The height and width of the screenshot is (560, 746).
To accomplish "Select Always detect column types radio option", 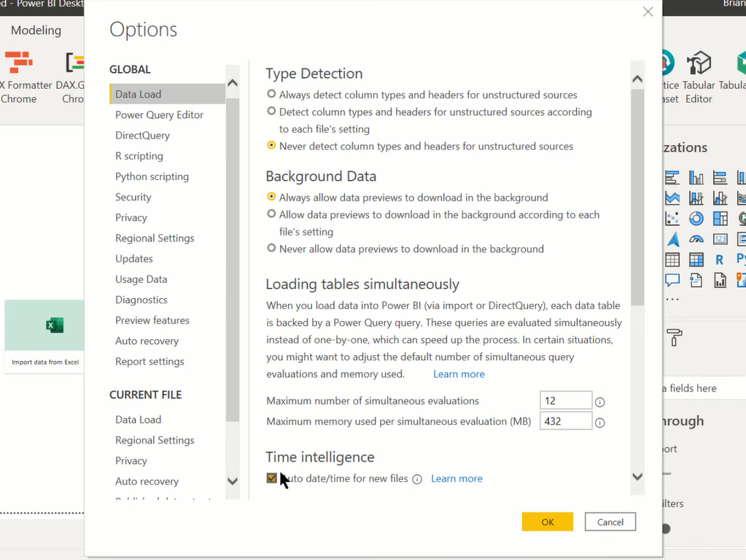I will point(271,94).
